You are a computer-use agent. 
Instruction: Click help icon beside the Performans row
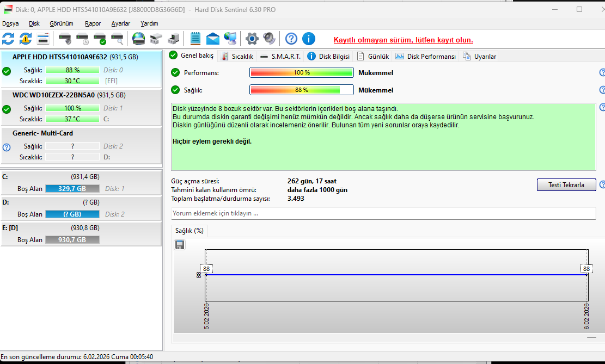[602, 72]
